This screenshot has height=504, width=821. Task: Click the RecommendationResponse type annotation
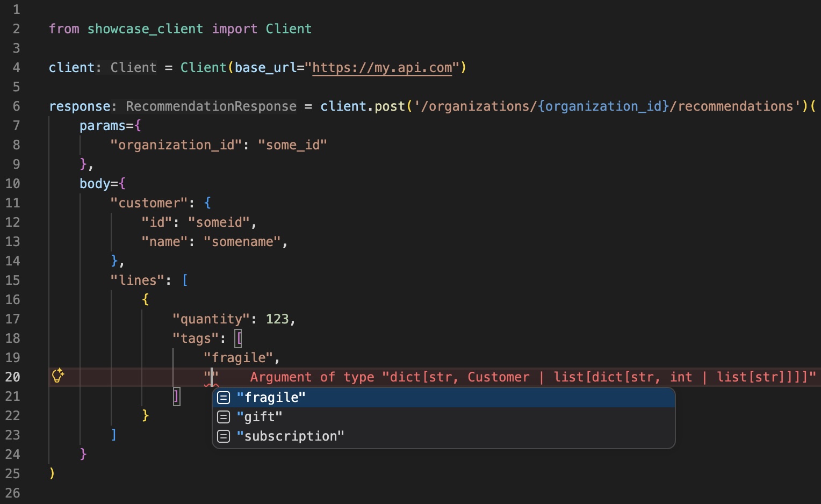coord(211,106)
